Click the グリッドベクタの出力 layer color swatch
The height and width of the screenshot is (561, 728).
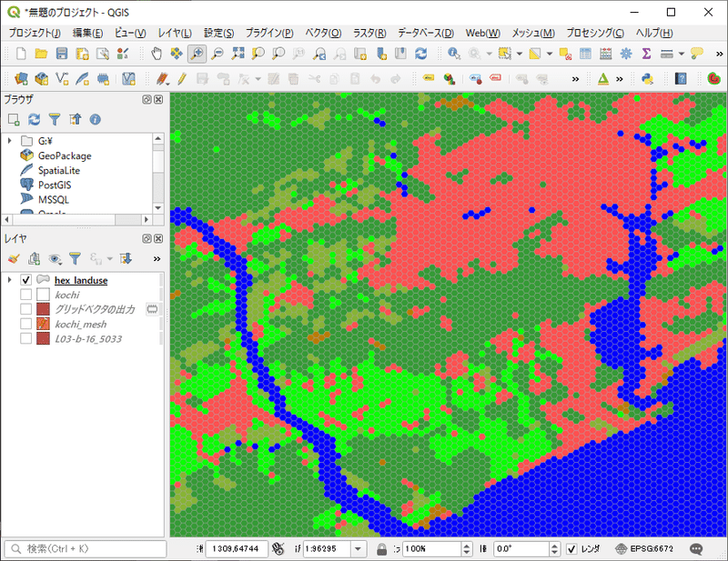(x=43, y=309)
